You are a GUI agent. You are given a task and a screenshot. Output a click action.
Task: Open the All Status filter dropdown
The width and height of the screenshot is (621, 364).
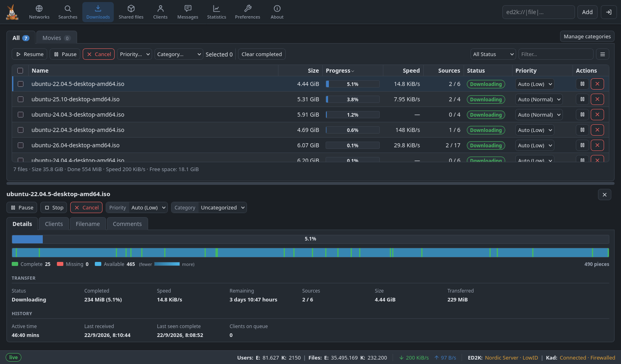(493, 54)
